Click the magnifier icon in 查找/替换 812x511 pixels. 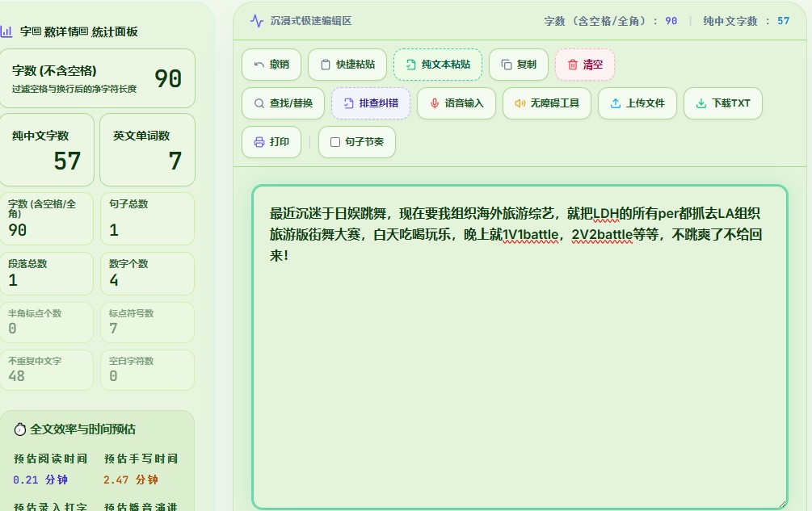[259, 103]
